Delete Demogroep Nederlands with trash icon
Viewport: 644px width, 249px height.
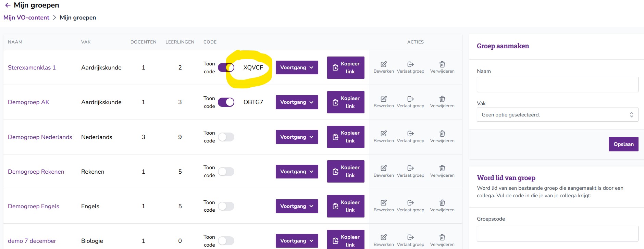pos(442,134)
